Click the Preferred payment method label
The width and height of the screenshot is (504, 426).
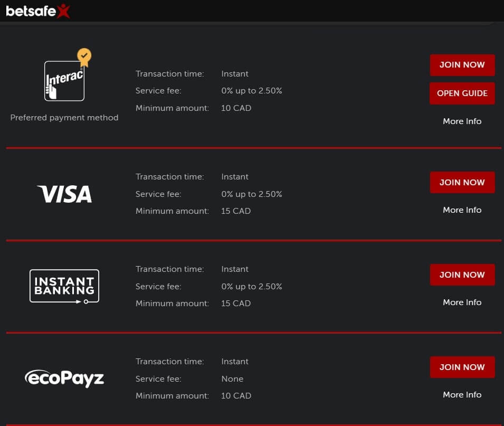tap(64, 118)
